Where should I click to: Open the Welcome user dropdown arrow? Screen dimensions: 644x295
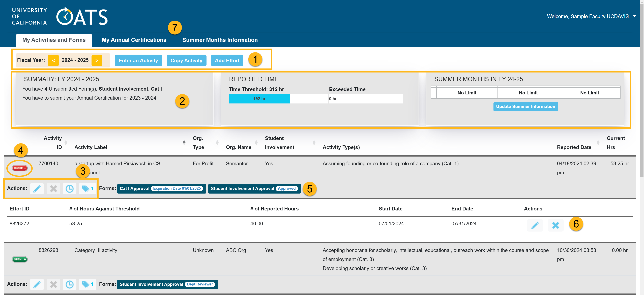point(634,16)
